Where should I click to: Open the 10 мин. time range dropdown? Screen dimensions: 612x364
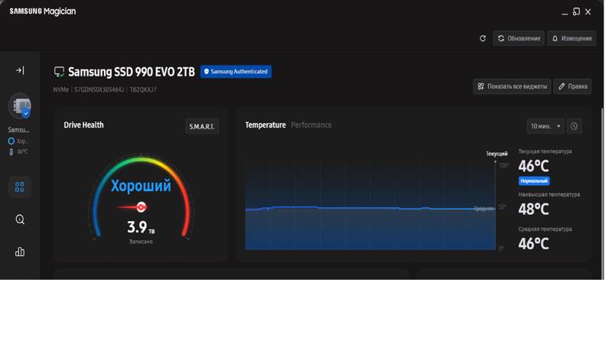click(545, 126)
